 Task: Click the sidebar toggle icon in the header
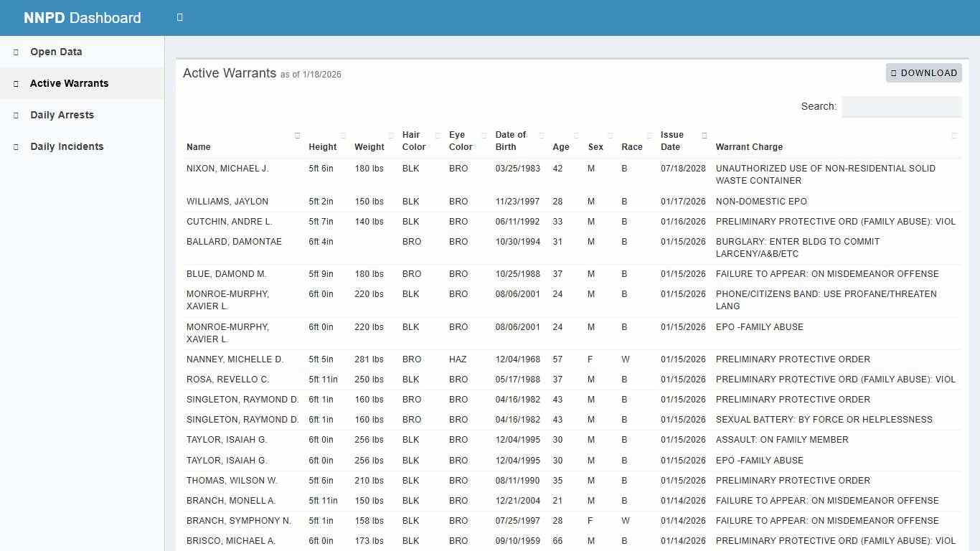(x=179, y=17)
